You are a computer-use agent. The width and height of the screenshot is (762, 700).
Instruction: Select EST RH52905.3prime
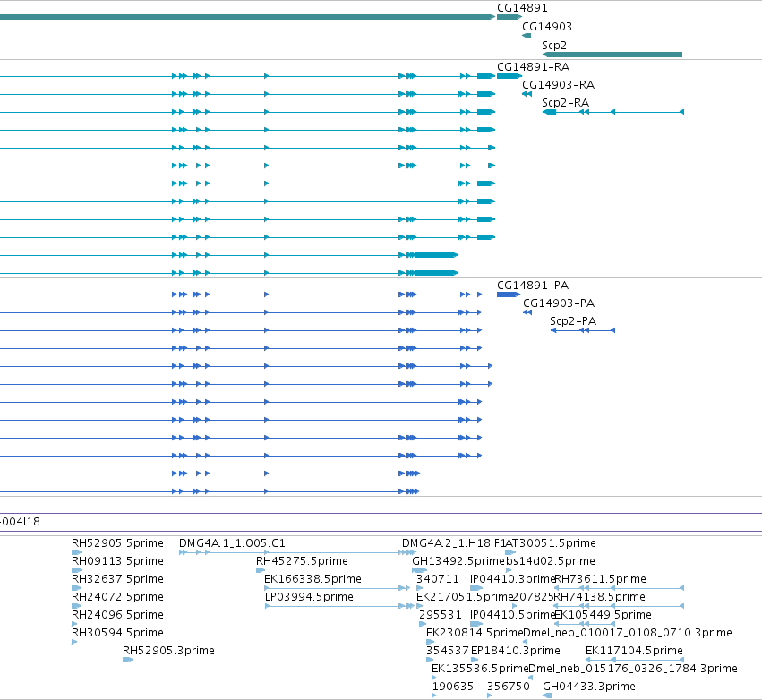click(168, 651)
